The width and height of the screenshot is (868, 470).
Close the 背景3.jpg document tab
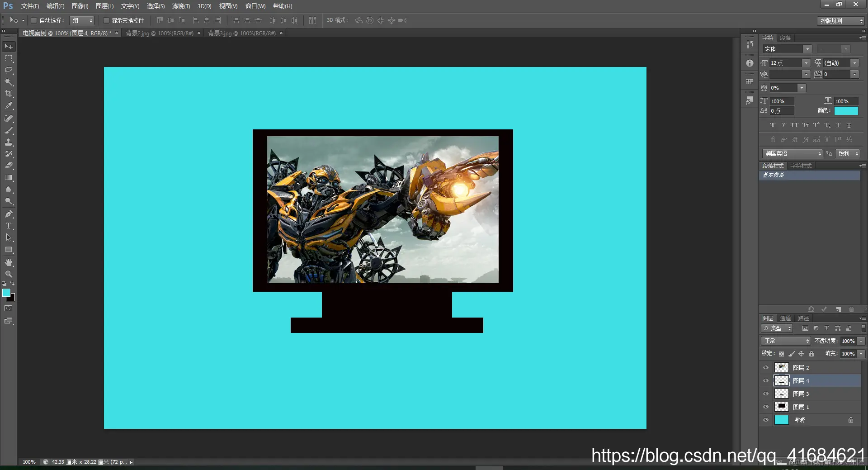tap(281, 33)
